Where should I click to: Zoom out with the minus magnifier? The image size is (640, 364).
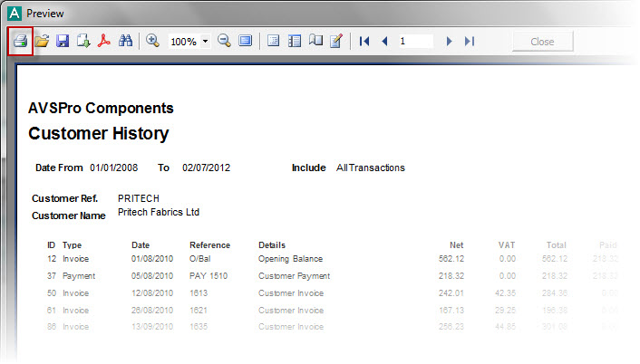click(224, 42)
